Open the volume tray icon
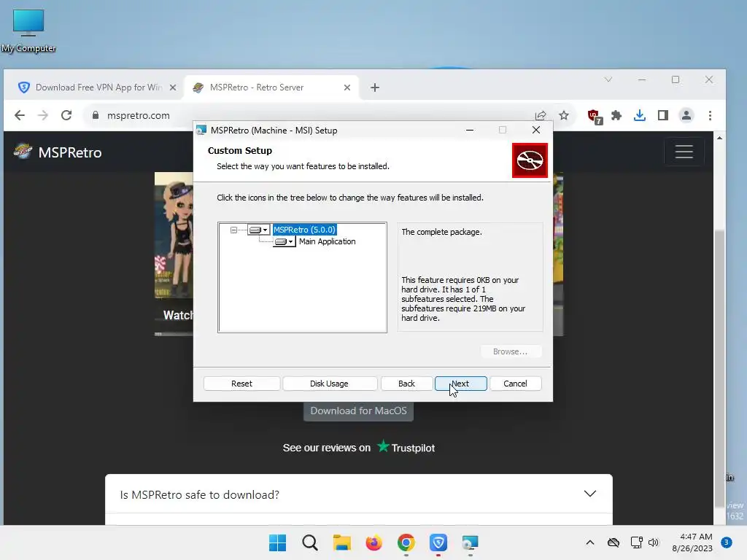This screenshot has height=560, width=747. 653,542
